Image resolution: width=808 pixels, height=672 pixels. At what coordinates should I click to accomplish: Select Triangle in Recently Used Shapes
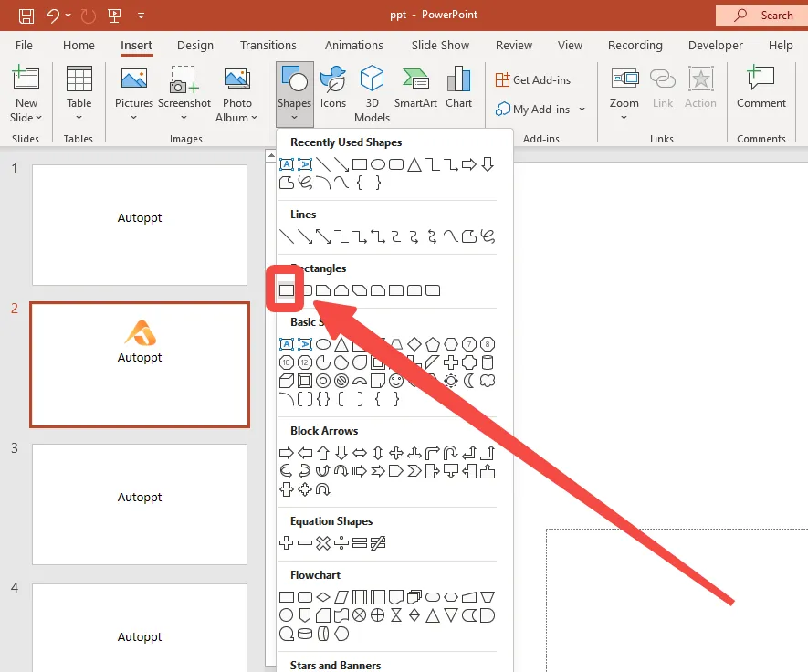click(414, 165)
